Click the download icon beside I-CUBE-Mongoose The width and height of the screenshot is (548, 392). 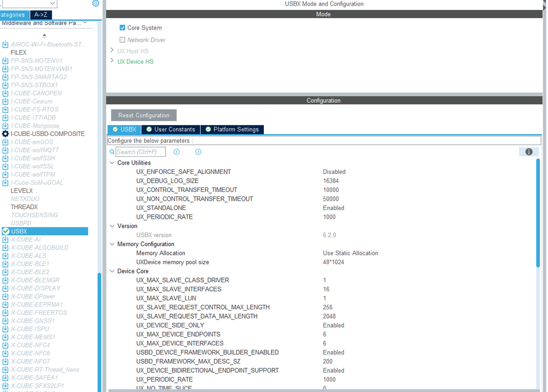pyautogui.click(x=5, y=126)
